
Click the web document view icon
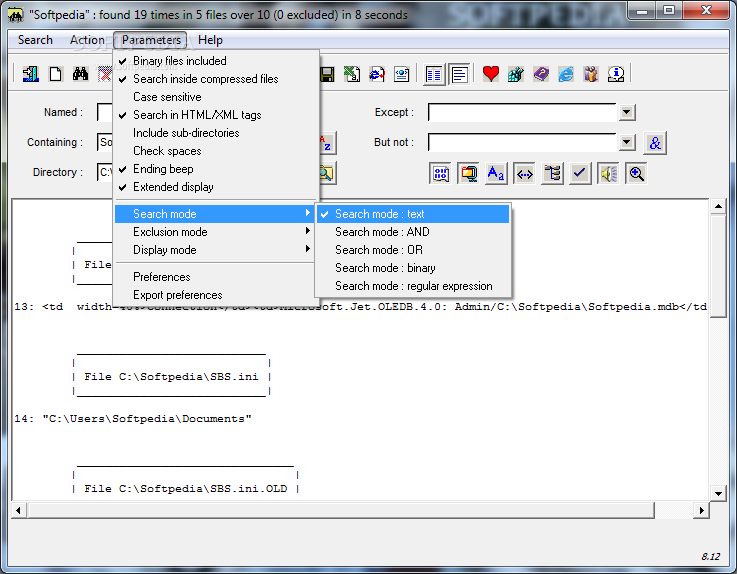click(x=401, y=74)
